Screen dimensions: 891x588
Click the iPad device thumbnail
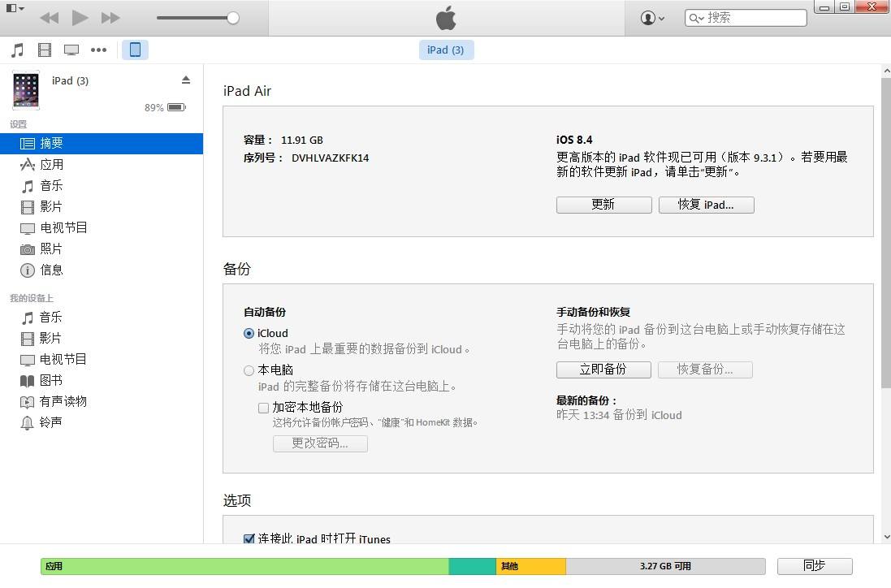click(x=26, y=90)
